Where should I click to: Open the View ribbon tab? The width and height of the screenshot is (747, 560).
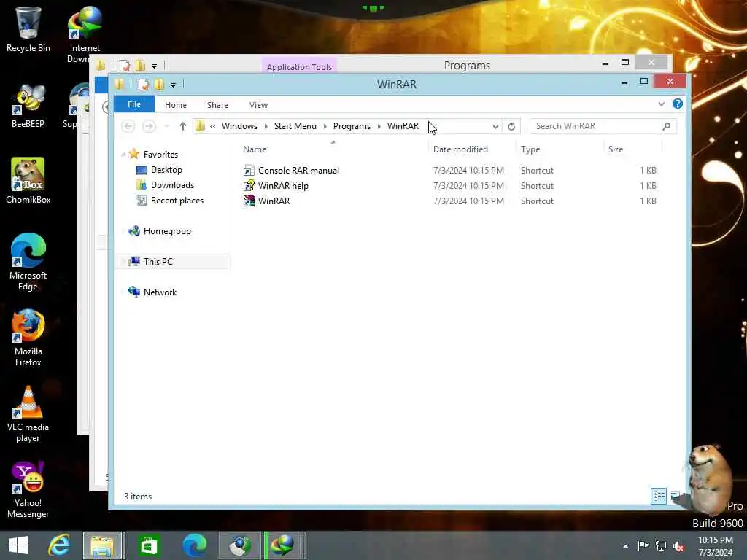click(259, 105)
